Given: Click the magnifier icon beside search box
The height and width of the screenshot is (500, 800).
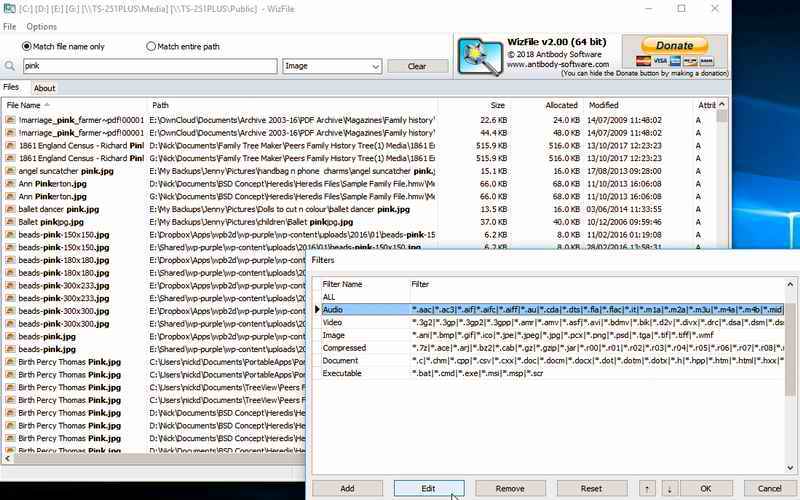Looking at the screenshot, I should pos(11,66).
